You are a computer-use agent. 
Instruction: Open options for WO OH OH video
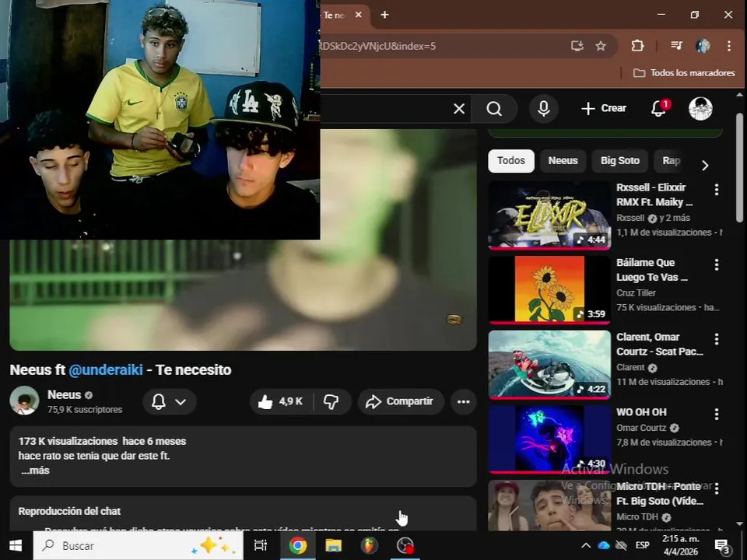coord(717,415)
